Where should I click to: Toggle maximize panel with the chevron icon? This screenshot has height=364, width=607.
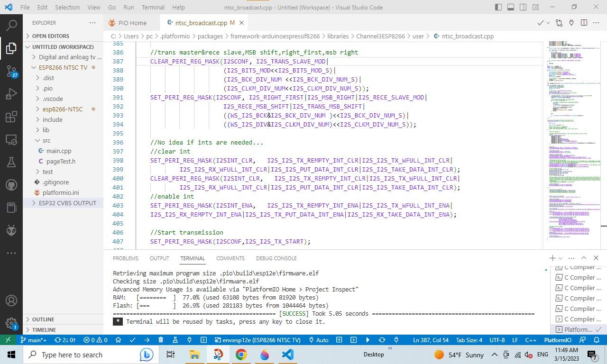pyautogui.click(x=584, y=258)
